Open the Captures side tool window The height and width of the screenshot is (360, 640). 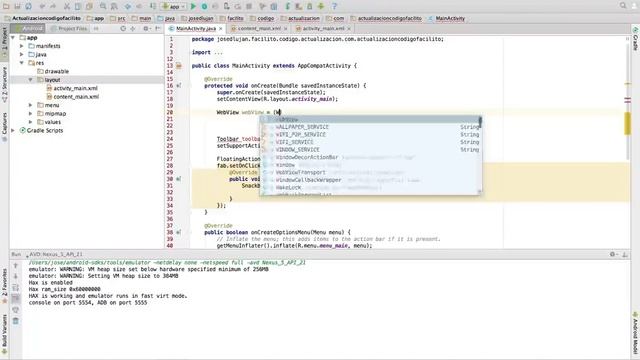click(x=4, y=127)
